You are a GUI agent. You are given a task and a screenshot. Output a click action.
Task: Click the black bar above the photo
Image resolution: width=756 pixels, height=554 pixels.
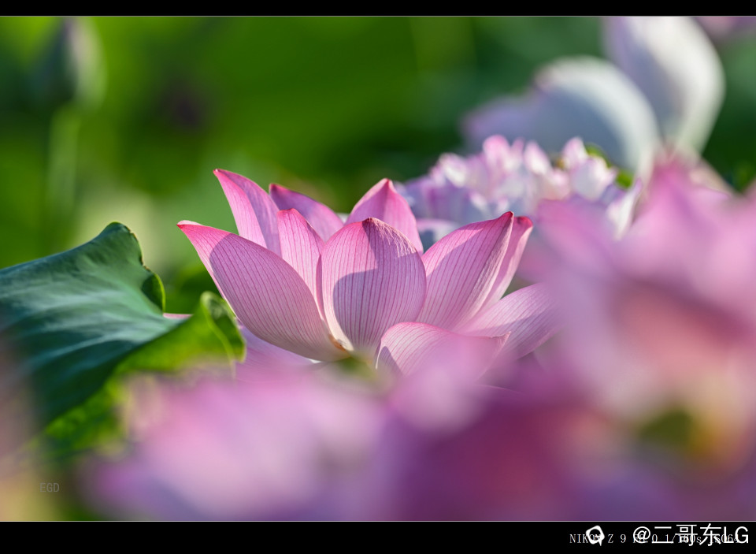pyautogui.click(x=378, y=8)
